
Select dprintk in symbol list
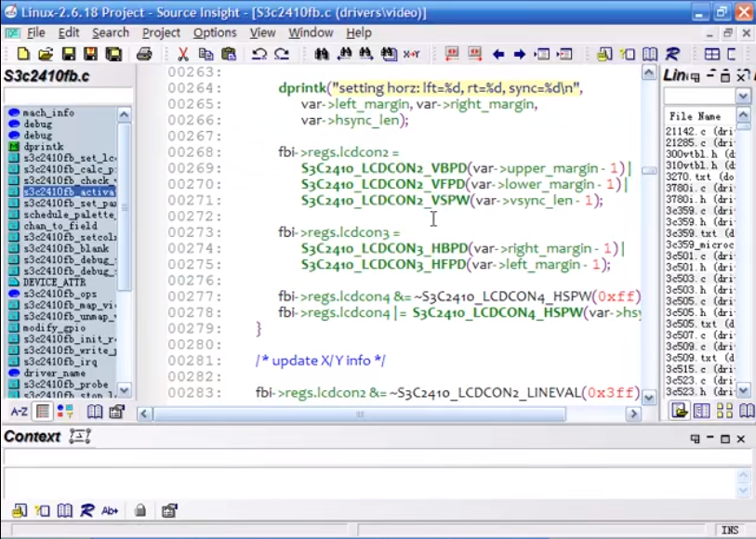(x=44, y=147)
